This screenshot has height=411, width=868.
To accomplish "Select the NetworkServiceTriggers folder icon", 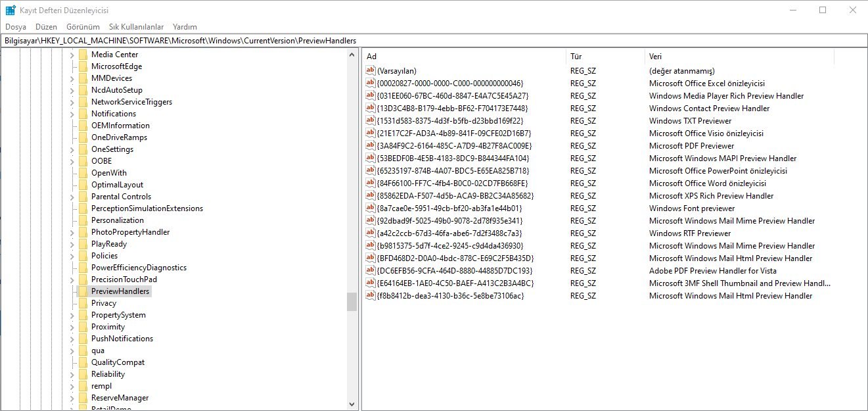I will click(x=83, y=102).
